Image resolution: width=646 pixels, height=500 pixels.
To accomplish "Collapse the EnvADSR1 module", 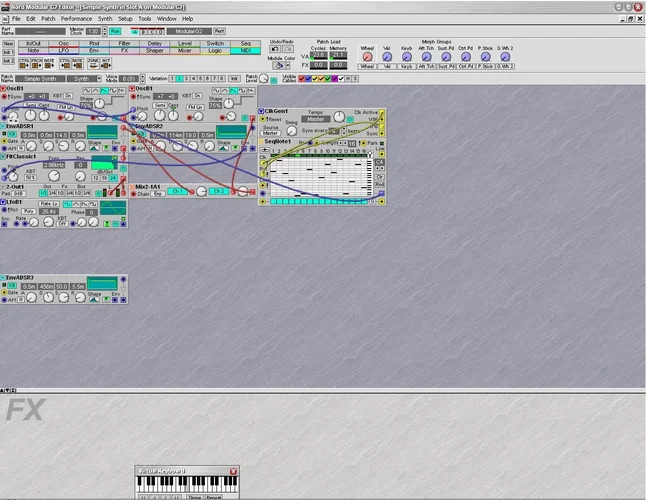I will click(3, 126).
